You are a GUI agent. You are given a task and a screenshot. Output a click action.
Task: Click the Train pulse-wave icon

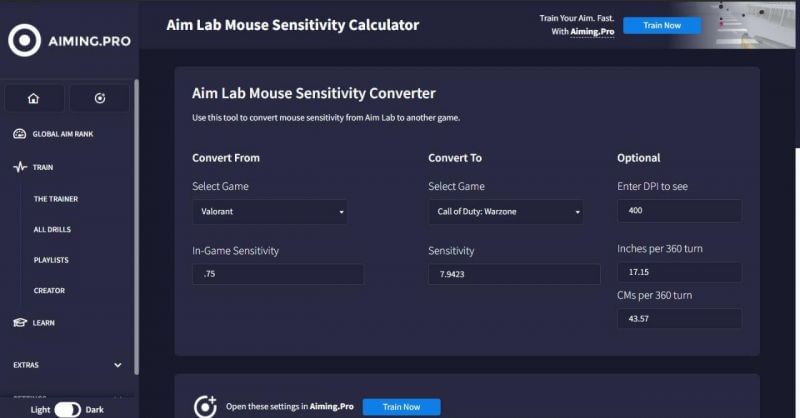[19, 167]
